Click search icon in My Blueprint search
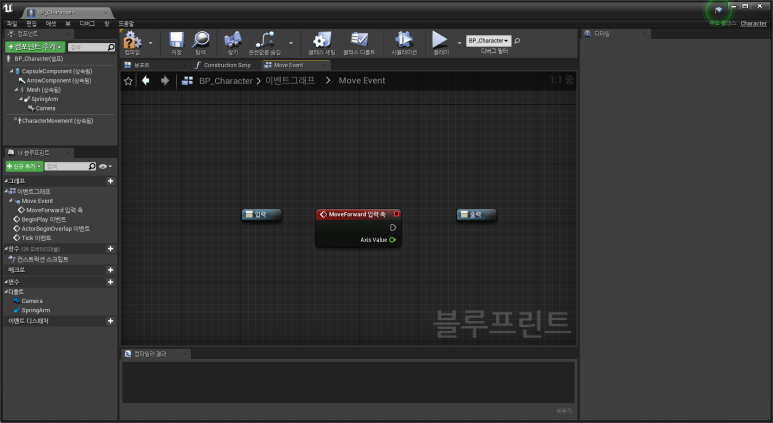 (x=92, y=166)
